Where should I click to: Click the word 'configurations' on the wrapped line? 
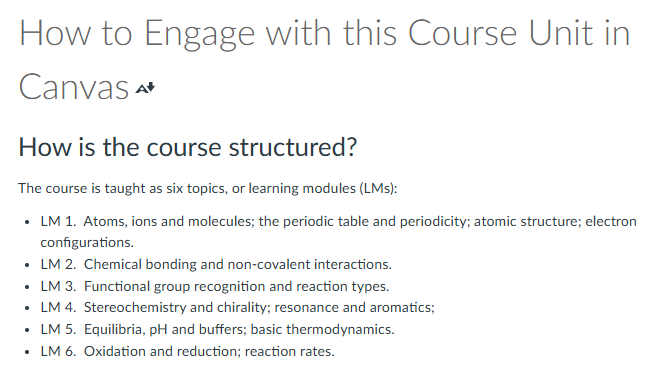pyautogui.click(x=86, y=242)
